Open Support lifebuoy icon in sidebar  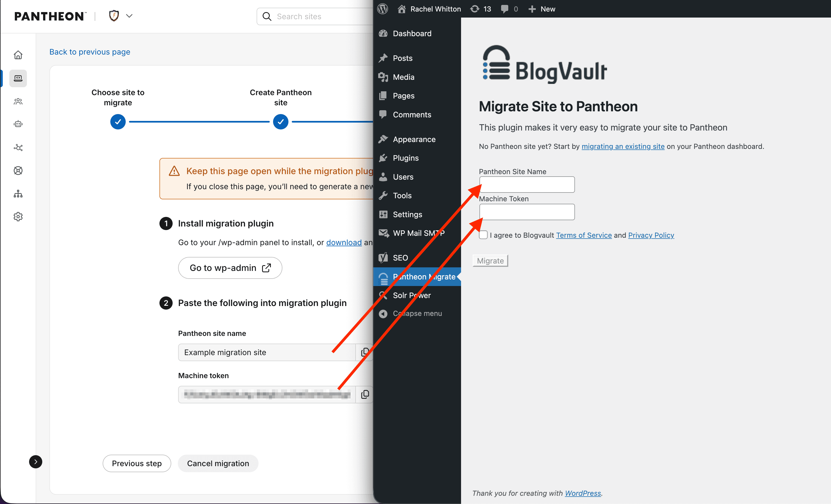(18, 171)
